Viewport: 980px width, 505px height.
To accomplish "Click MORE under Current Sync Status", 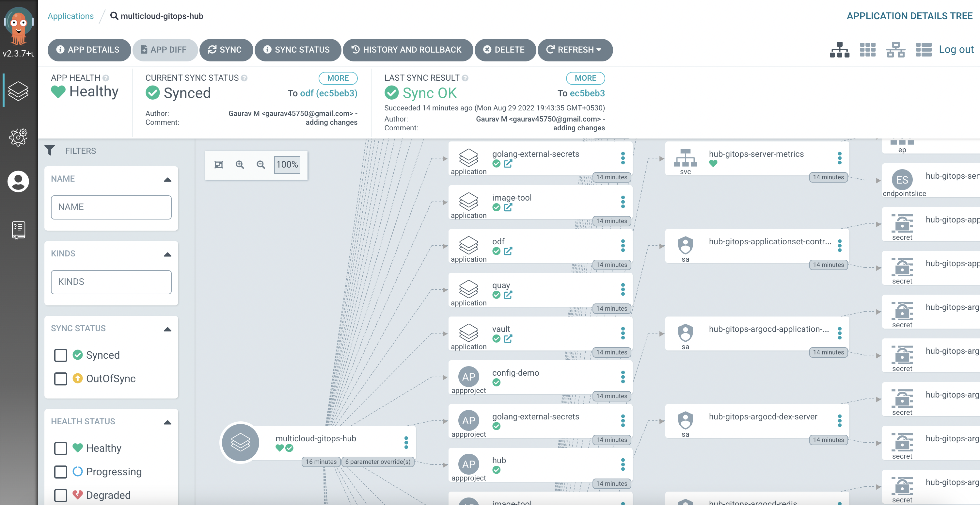I will tap(338, 78).
